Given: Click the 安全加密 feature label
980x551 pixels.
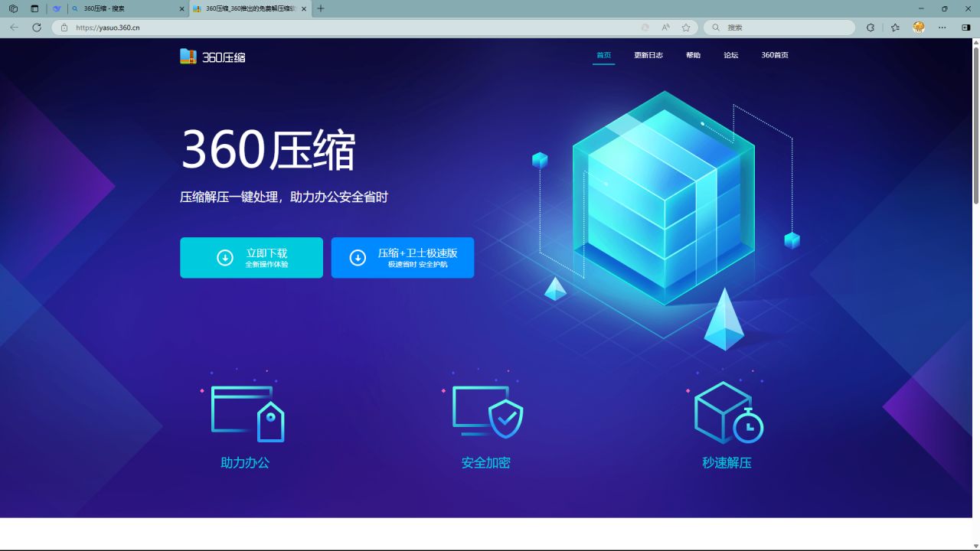Looking at the screenshot, I should 486,463.
